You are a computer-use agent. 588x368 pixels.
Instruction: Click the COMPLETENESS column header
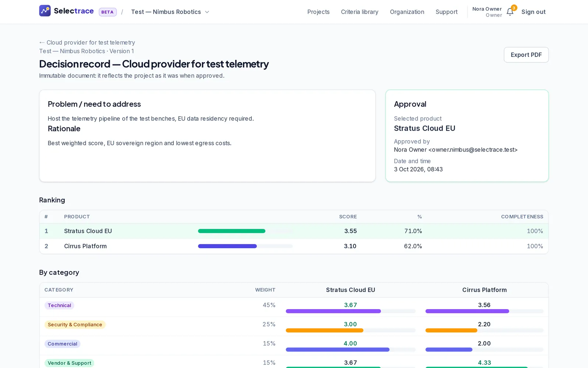522,217
